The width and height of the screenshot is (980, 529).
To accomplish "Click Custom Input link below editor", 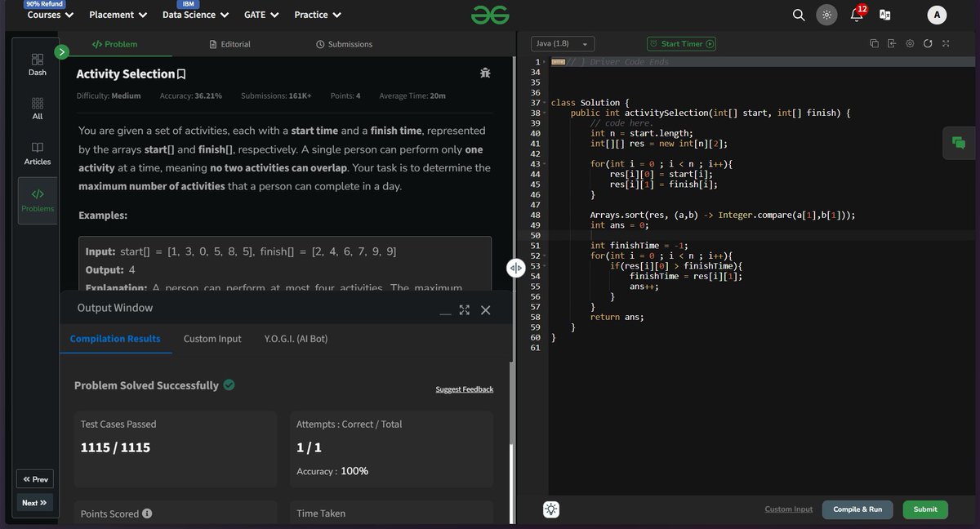I will (789, 509).
